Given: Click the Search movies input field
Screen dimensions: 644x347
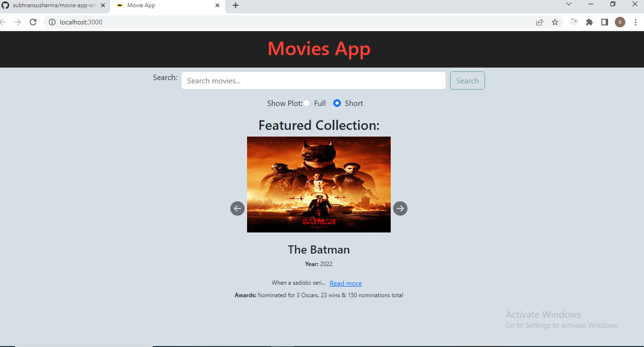Looking at the screenshot, I should pyautogui.click(x=314, y=80).
